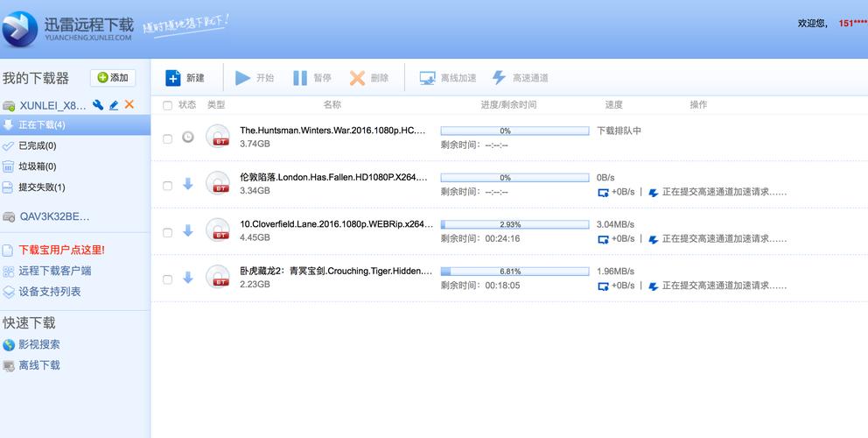Click offline acceleration icon in London.Has.Fallen row
The height and width of the screenshot is (438, 868).
tap(604, 193)
